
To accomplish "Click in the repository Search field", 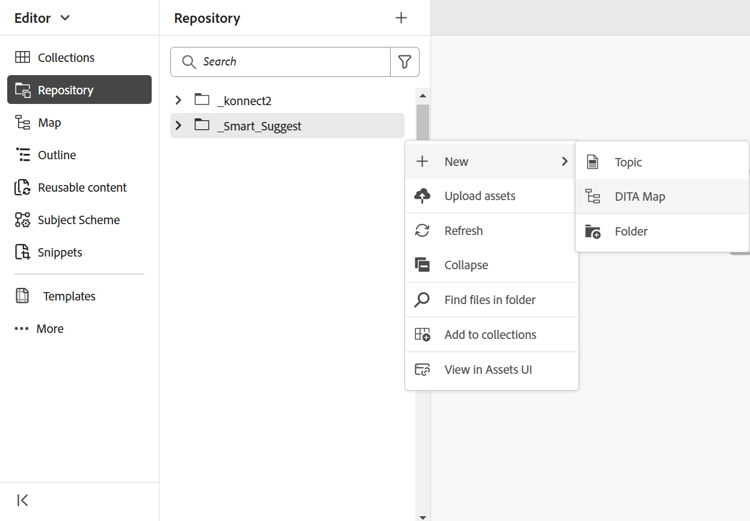I will coord(290,62).
